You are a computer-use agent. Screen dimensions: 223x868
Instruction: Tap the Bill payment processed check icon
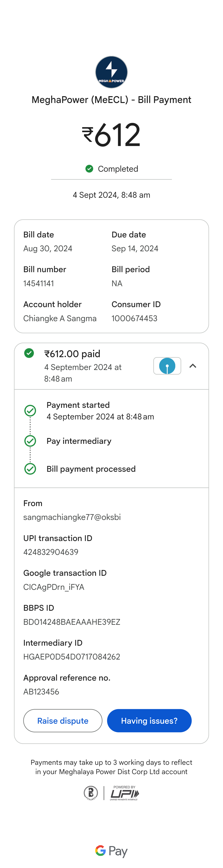coord(30,469)
